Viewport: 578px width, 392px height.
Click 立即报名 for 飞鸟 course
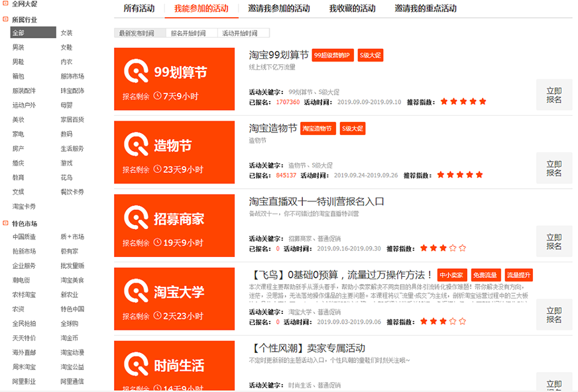[x=554, y=315]
